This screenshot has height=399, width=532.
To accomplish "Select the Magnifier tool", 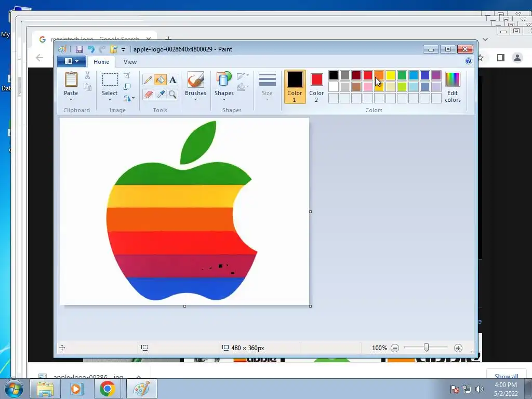I will 172,94.
